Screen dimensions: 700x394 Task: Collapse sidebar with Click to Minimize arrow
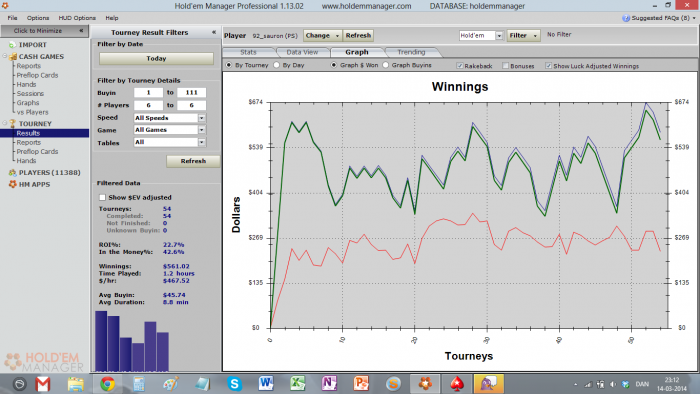point(81,31)
